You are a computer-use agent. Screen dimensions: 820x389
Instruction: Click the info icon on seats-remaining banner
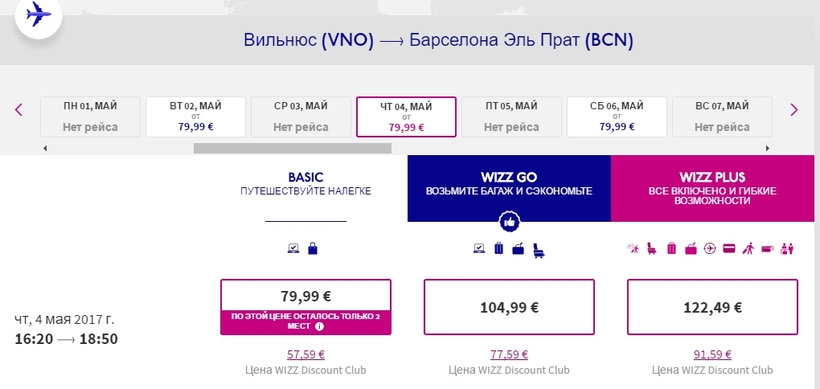(x=320, y=326)
